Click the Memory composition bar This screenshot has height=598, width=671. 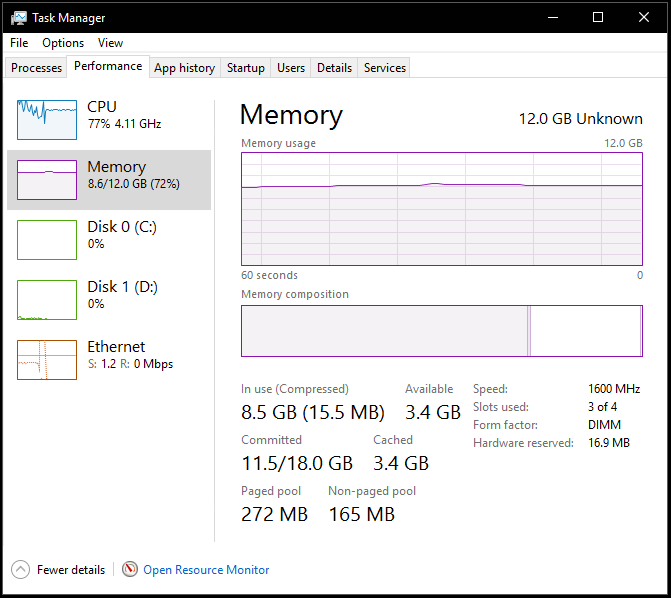441,331
